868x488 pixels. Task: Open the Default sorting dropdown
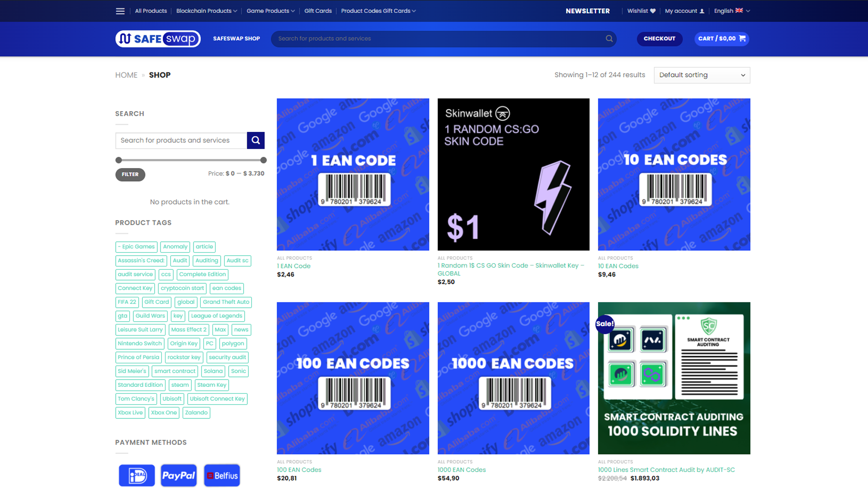point(702,75)
